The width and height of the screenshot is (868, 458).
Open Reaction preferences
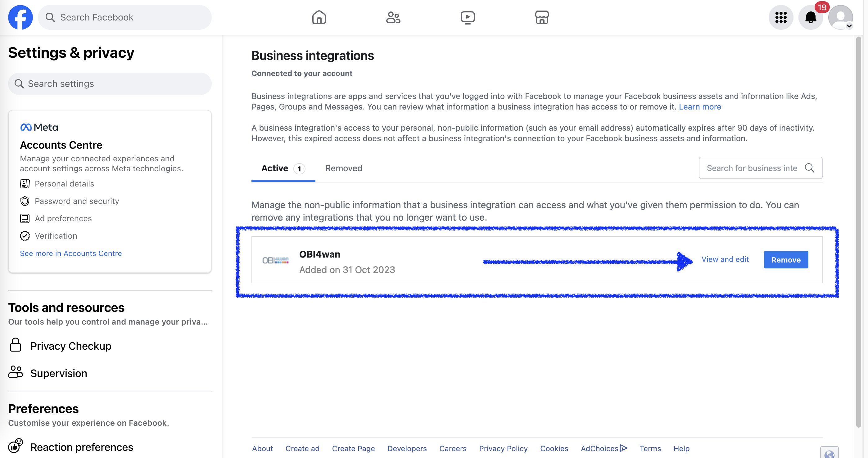coord(82,447)
